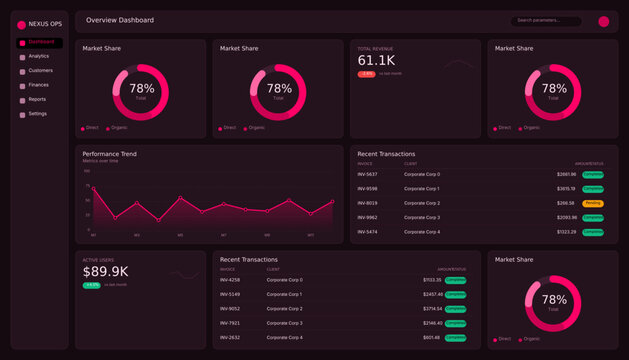
Task: Open invoice INV-9598
Action: coord(367,189)
